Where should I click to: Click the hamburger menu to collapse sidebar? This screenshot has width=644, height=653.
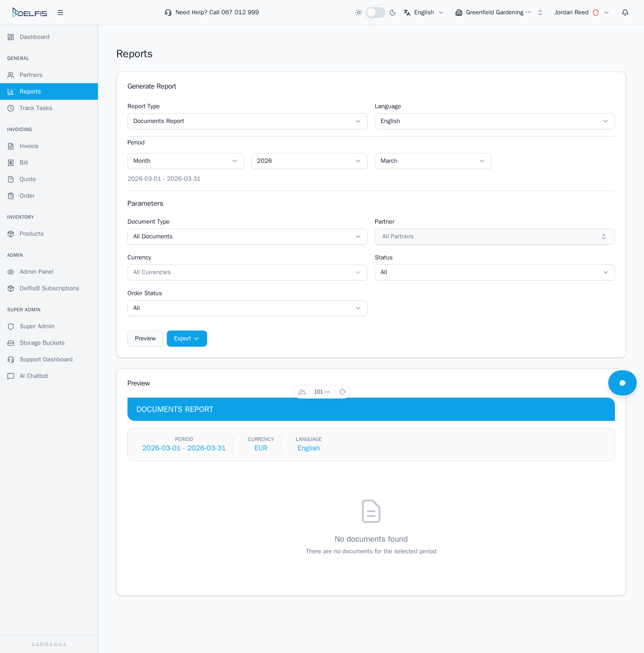coord(60,12)
